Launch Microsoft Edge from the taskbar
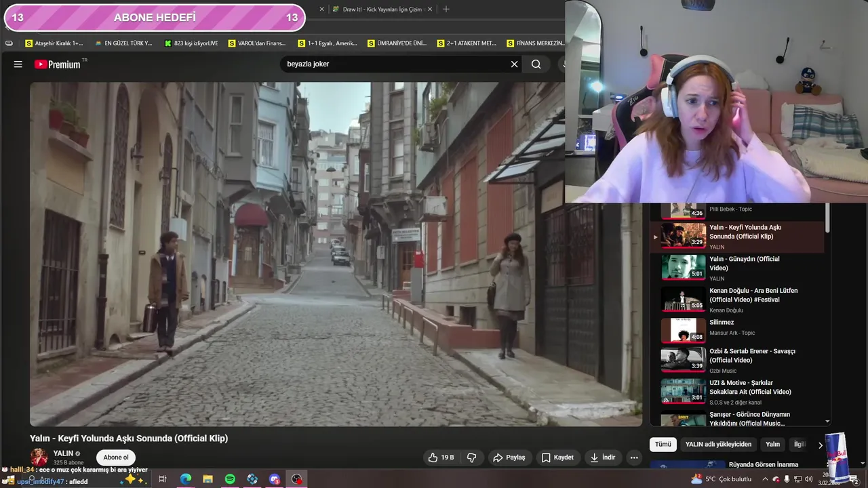The image size is (868, 488). 185,479
